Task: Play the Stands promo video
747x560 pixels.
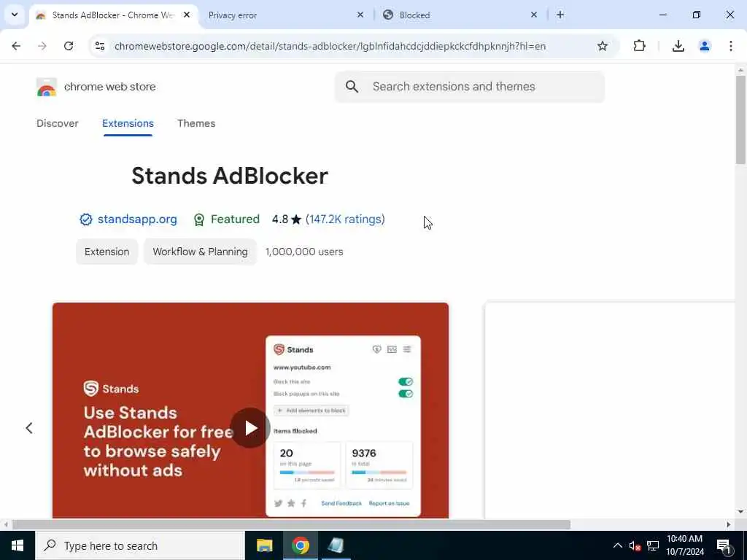Action: (251, 427)
